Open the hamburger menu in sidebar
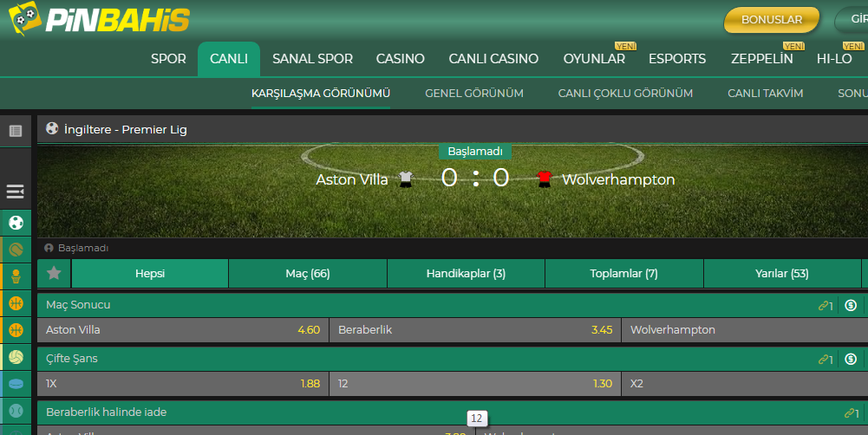The height and width of the screenshot is (435, 868). (x=16, y=192)
